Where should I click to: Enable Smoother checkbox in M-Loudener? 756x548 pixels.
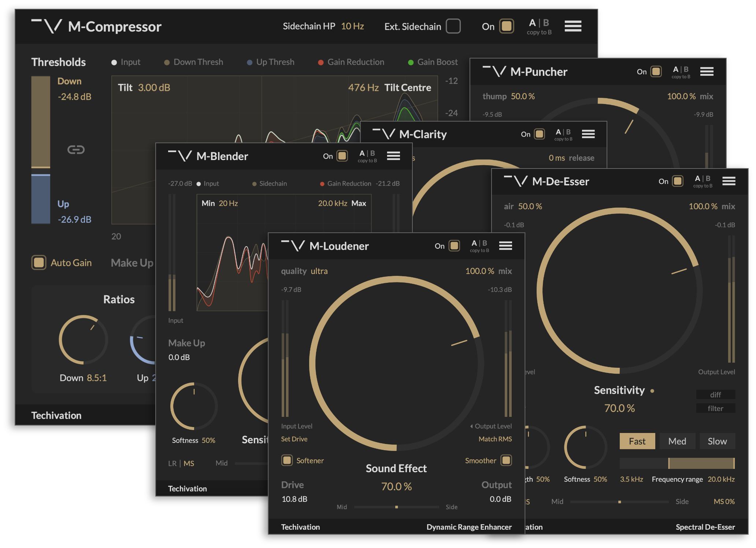point(506,460)
